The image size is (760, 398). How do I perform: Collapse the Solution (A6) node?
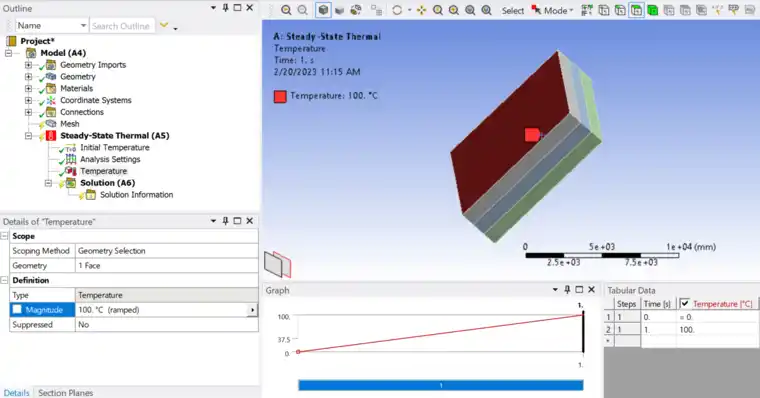coord(48,183)
